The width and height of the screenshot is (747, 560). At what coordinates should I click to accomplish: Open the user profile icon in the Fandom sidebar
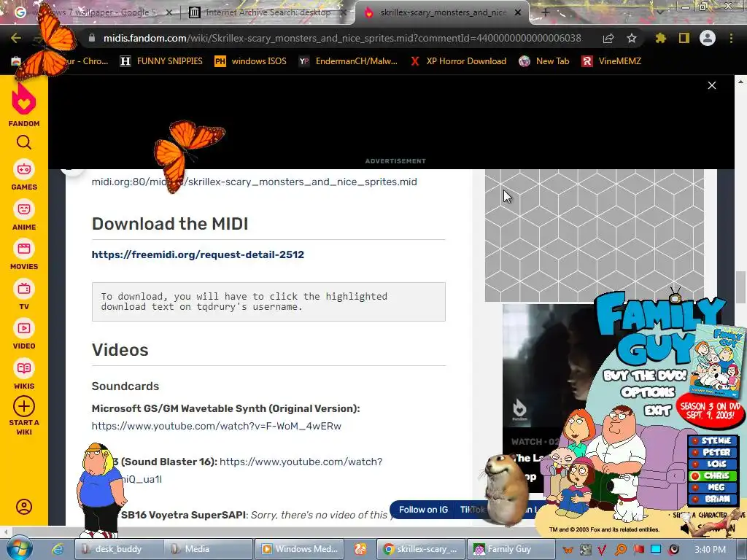pos(24,506)
